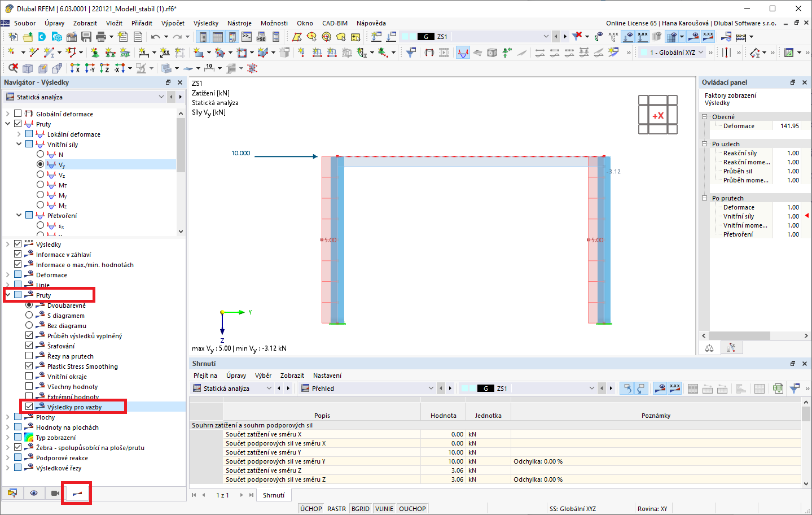Viewport: 812px width, 515px height.
Task: Uncheck the Výsledky pro vazby checkbox
Action: click(29, 407)
